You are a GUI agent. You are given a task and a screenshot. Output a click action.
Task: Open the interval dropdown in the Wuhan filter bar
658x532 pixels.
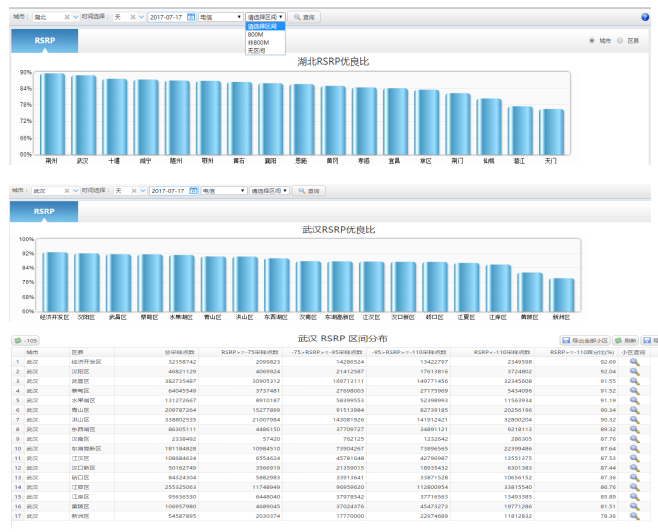(269, 191)
